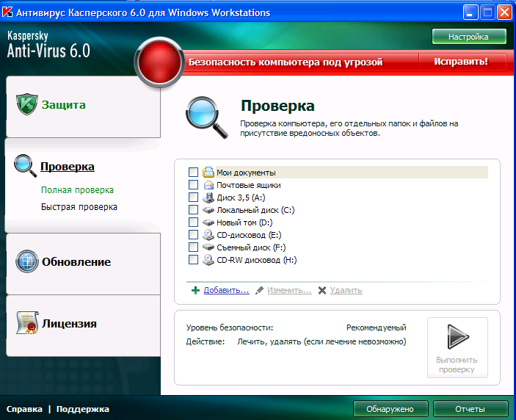Select the CD-дисковод (E:) checkbox
The width and height of the screenshot is (516, 420).
pyautogui.click(x=193, y=235)
